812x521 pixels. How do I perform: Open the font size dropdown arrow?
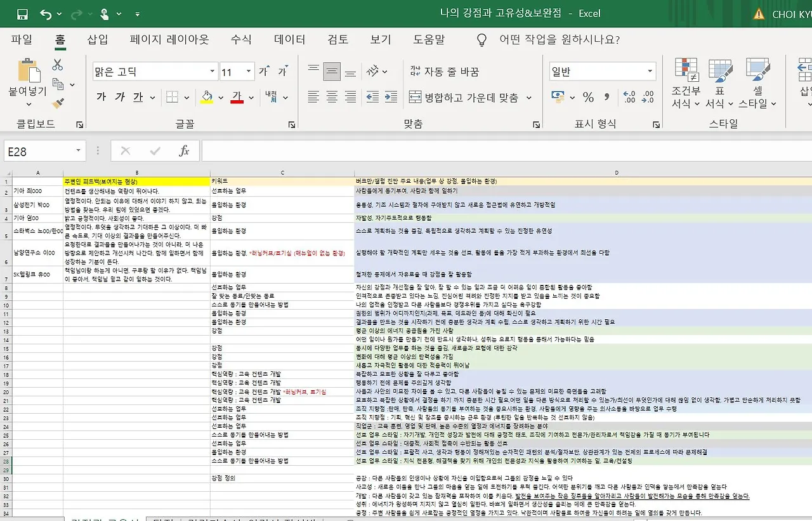click(249, 72)
